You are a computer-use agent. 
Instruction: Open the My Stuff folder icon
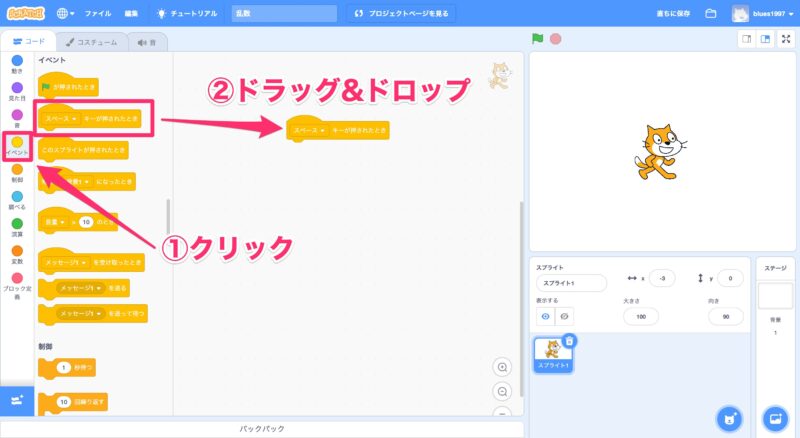tap(711, 14)
